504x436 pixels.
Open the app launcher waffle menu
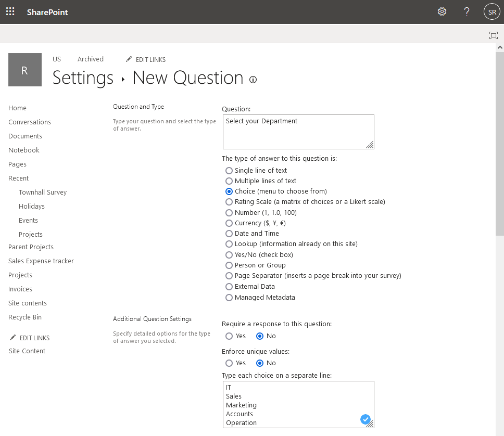(10, 11)
